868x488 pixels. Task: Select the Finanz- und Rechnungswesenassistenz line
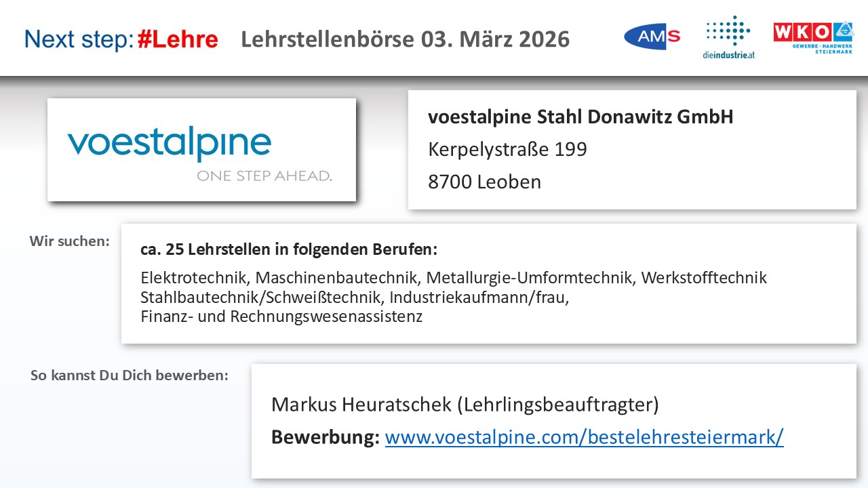281,317
